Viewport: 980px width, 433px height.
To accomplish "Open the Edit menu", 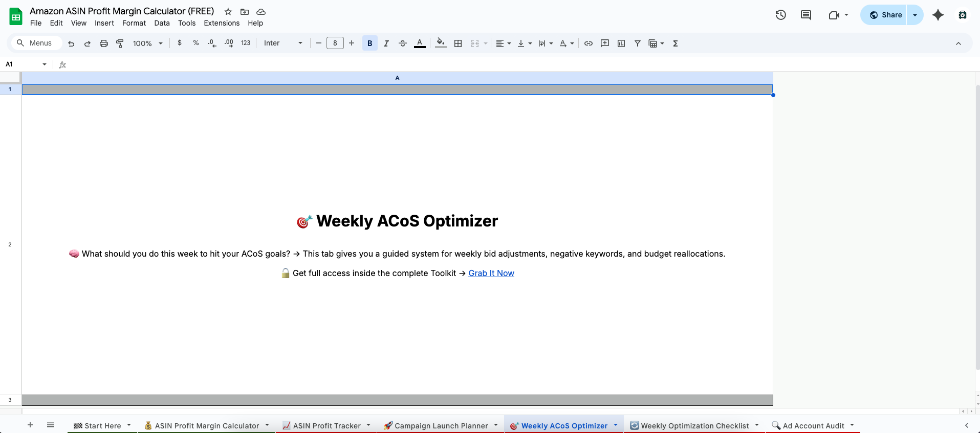I will 56,23.
